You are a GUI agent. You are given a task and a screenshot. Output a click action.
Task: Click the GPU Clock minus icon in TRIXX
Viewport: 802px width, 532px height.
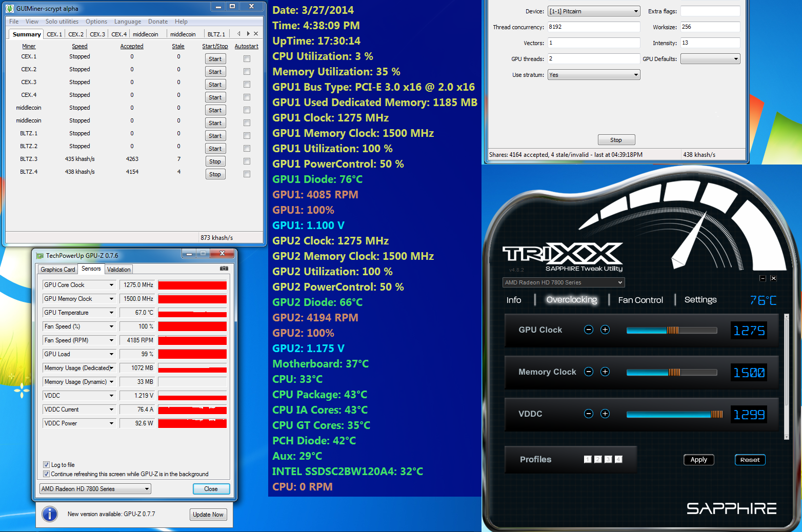click(589, 330)
